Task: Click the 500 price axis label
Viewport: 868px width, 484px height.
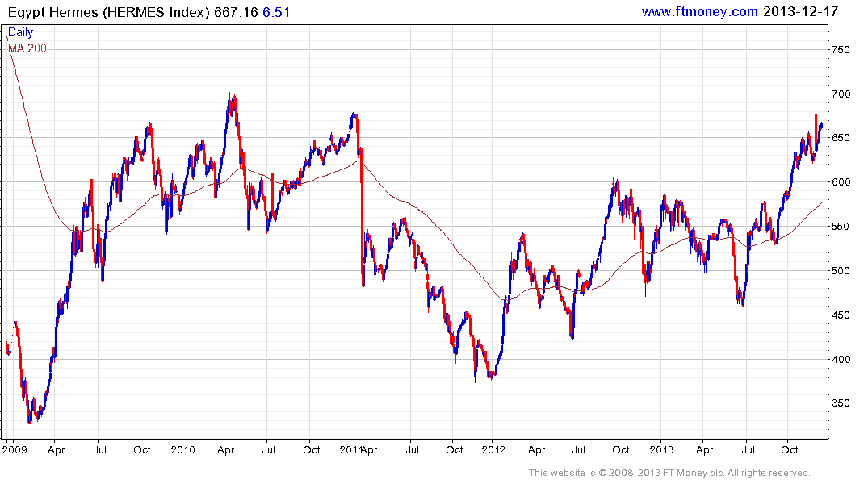Action: [x=841, y=270]
